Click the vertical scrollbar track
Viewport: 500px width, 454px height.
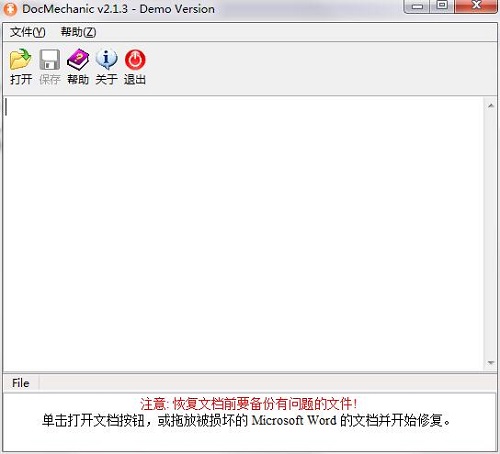pos(491,234)
